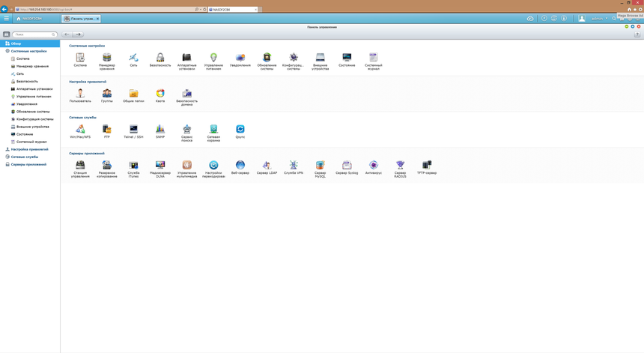Select Обзор in the left sidebar

16,43
